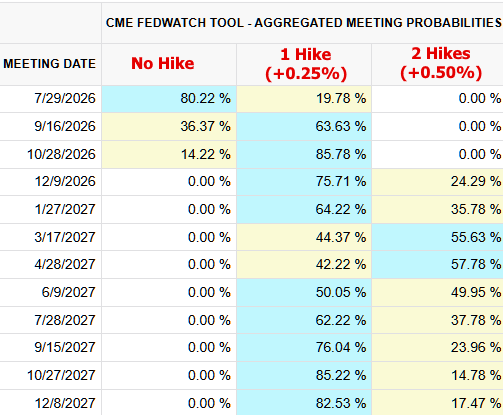Click the 2 Hikes 0.00 % cell for 7/29/2026
503x415 pixels.
[x=438, y=99]
